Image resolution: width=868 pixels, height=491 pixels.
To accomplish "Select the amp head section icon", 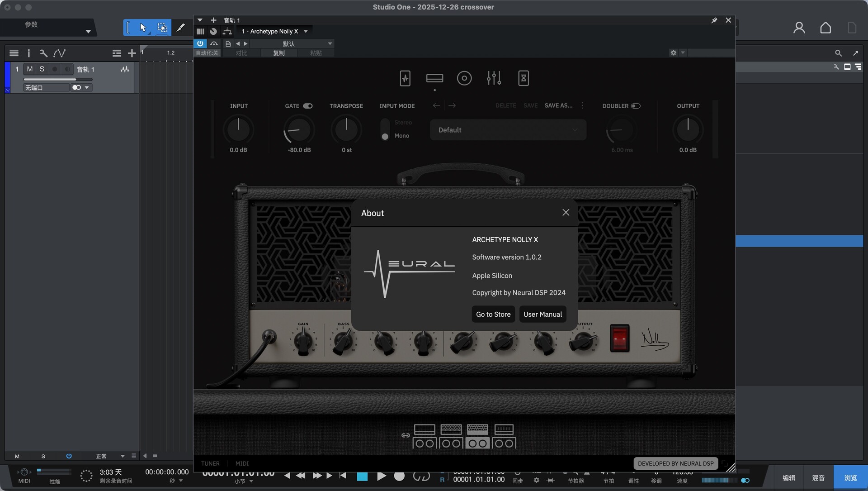I will [434, 78].
